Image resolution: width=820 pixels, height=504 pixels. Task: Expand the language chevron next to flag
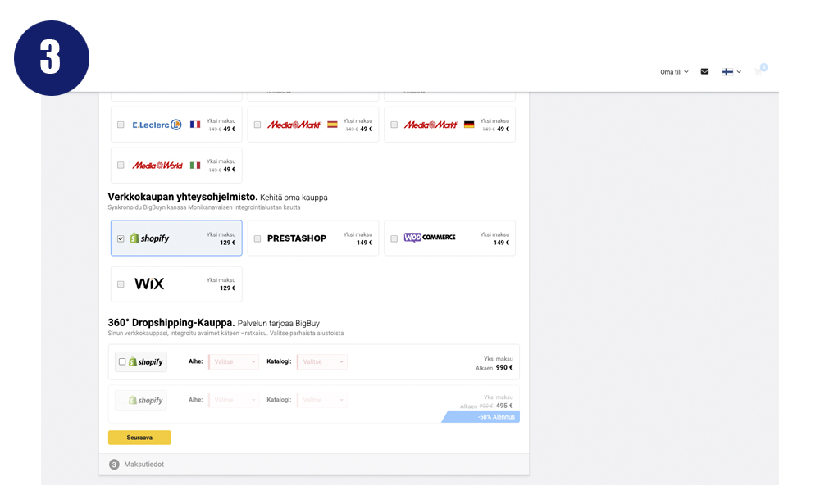(739, 72)
